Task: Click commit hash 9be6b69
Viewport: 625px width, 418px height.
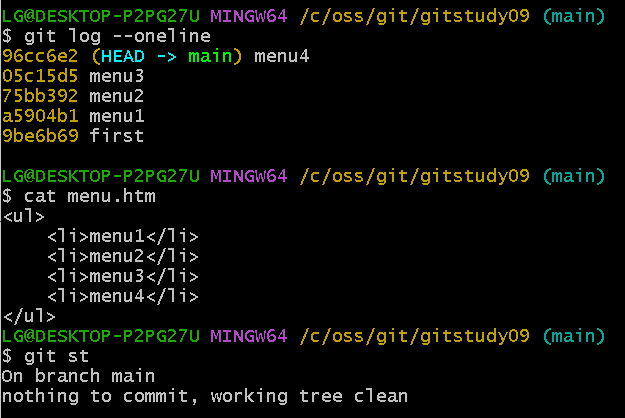Action: pos(40,136)
